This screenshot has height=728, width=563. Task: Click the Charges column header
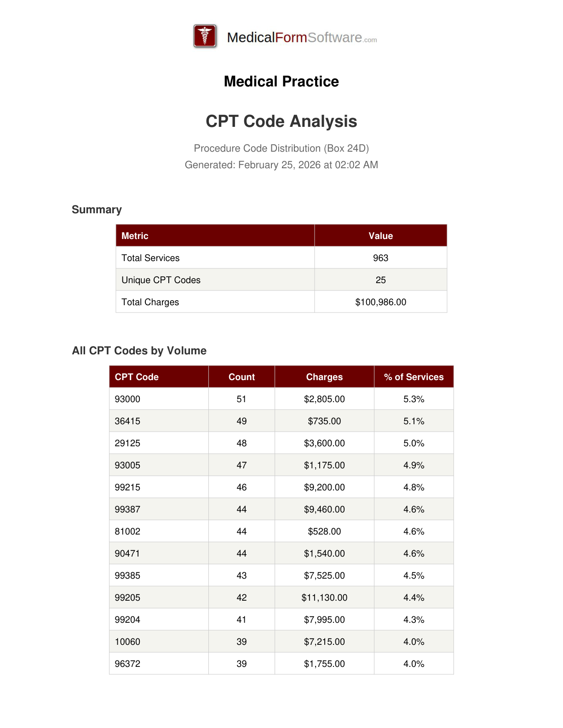(324, 377)
